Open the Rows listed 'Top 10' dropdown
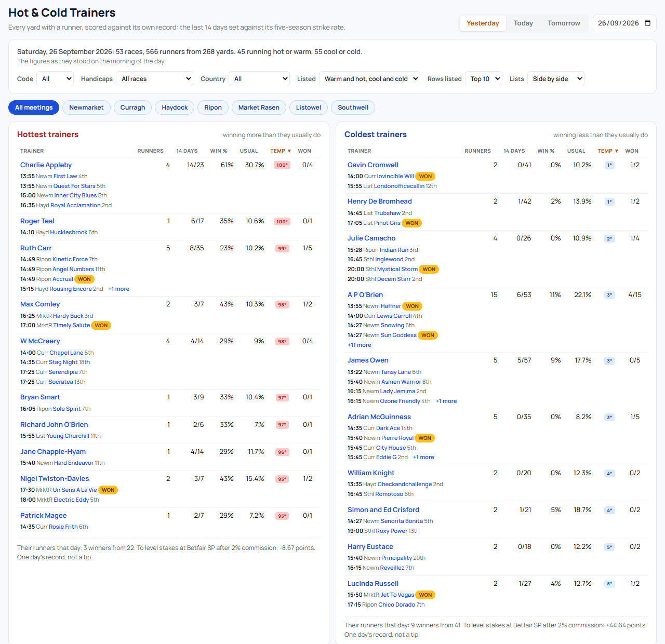The height and width of the screenshot is (644, 665). point(483,79)
